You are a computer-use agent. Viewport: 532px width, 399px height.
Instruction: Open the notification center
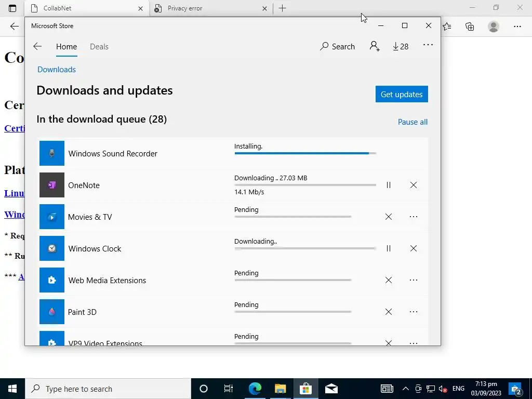pos(516,389)
